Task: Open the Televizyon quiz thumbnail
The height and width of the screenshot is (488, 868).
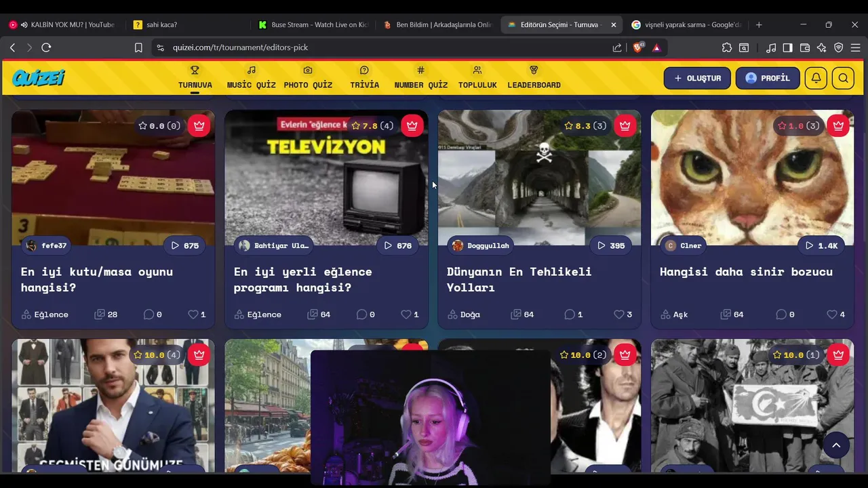Action: [326, 178]
